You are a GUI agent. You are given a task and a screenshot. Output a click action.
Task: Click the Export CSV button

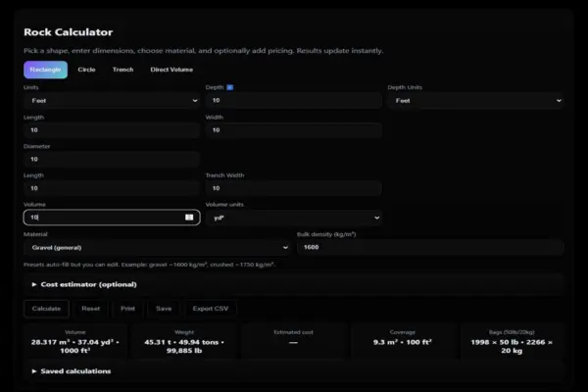209,309
